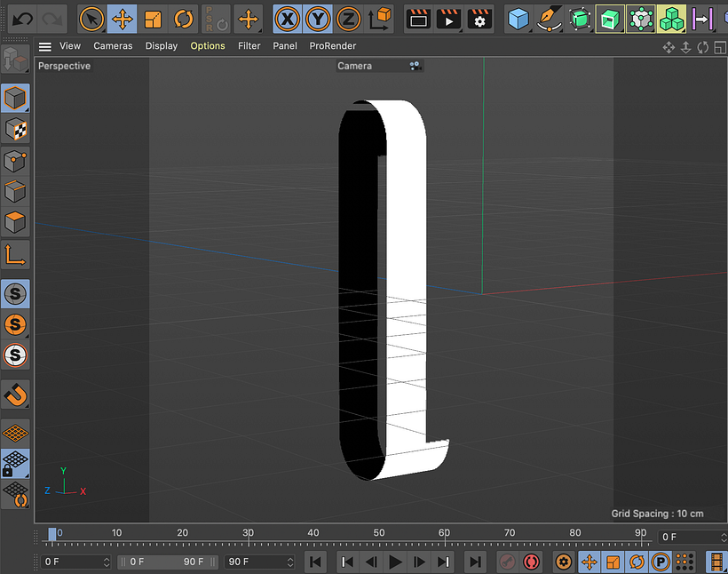Open Edit Render Settings
This screenshot has height=574, width=728.
pyautogui.click(x=479, y=19)
